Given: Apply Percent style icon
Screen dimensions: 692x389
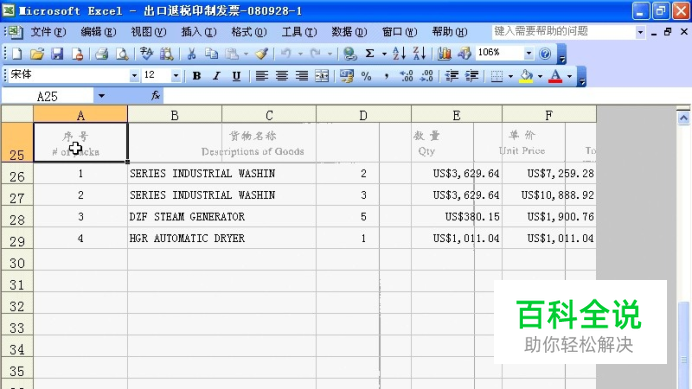Looking at the screenshot, I should pyautogui.click(x=366, y=76).
